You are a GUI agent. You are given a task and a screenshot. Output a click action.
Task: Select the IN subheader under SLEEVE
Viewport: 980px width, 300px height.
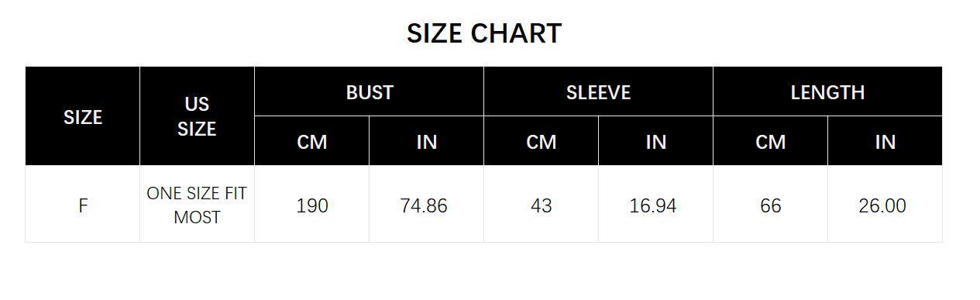[655, 141]
